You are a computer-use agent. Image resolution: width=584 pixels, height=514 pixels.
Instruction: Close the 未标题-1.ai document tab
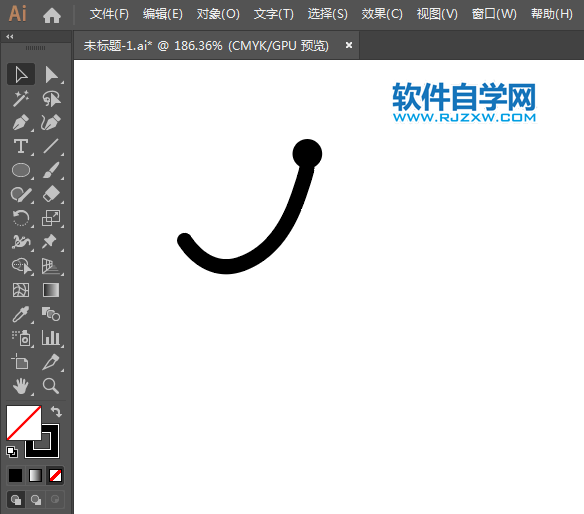(349, 45)
